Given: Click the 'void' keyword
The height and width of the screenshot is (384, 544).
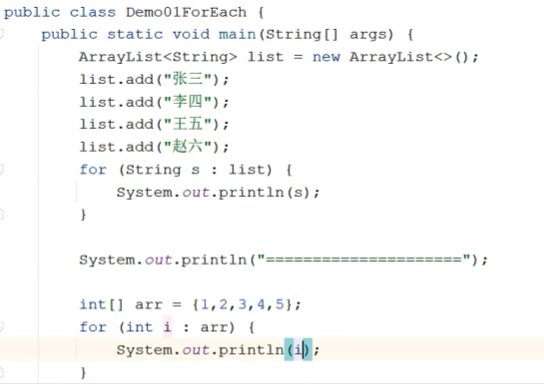Looking at the screenshot, I should tap(191, 35).
